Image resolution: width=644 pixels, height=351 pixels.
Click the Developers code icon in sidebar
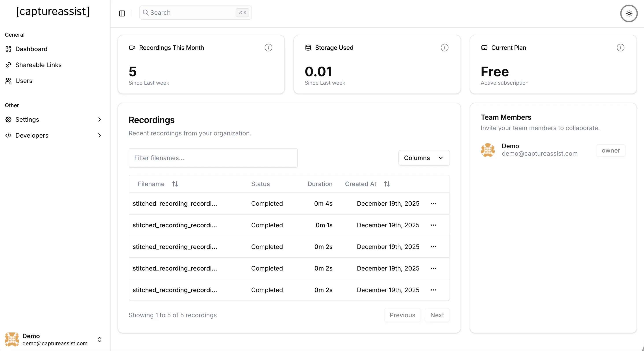(9, 135)
